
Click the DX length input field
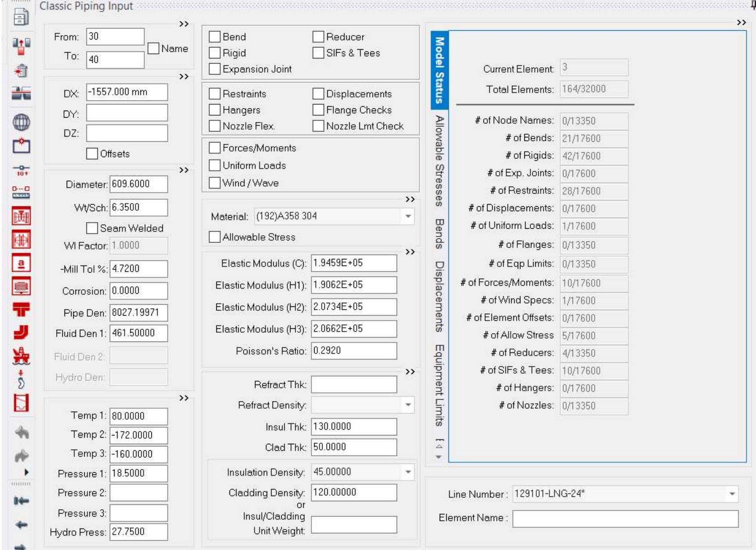(127, 92)
